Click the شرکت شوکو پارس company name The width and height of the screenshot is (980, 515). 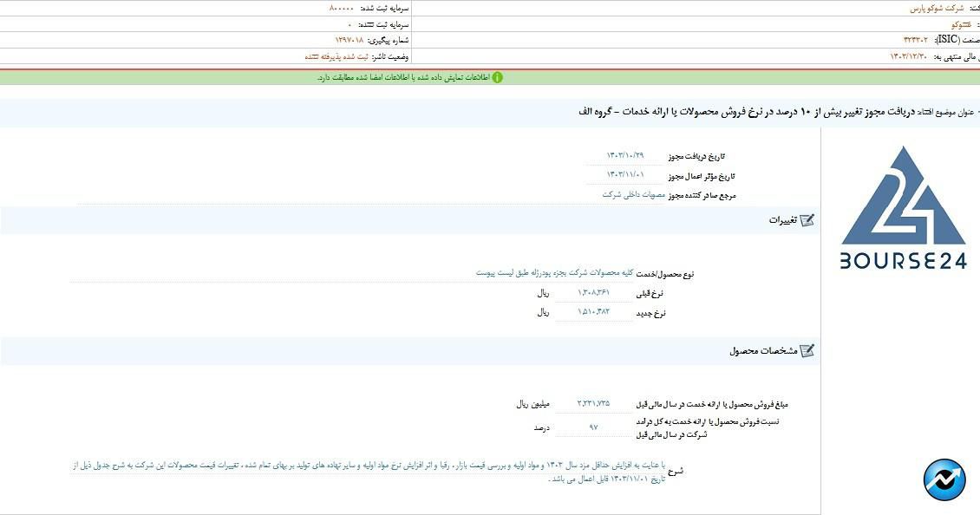[x=936, y=9]
